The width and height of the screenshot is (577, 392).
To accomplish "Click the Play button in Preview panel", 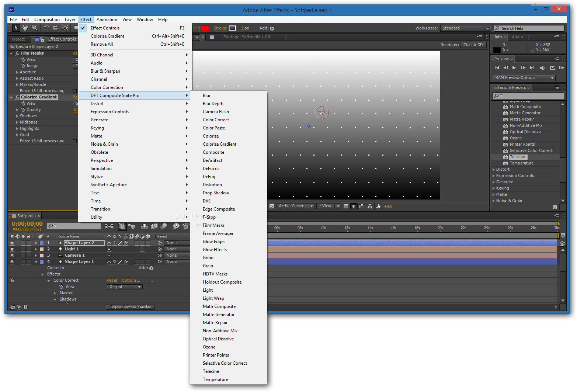I will pos(514,68).
